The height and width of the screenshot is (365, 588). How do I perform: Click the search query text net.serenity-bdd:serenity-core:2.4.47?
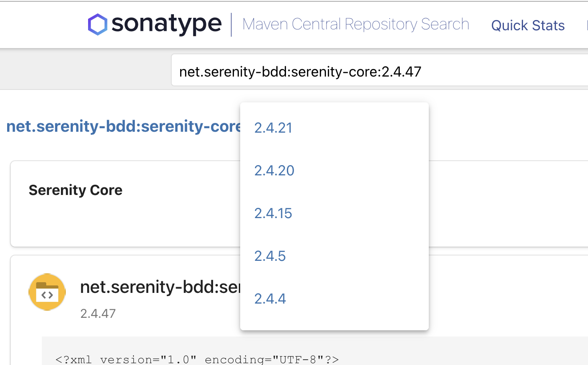(300, 71)
